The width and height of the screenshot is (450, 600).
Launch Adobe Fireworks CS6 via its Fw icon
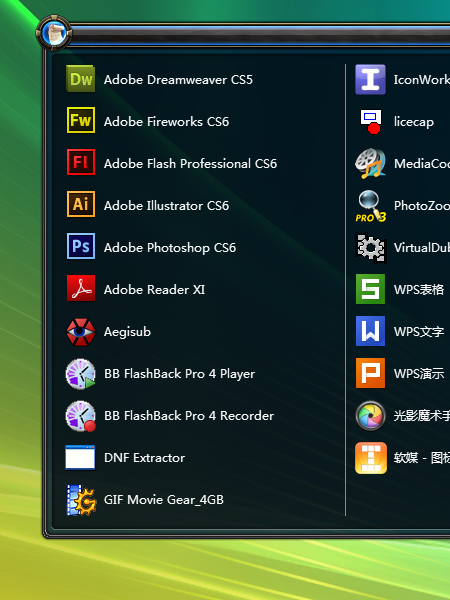click(x=80, y=121)
